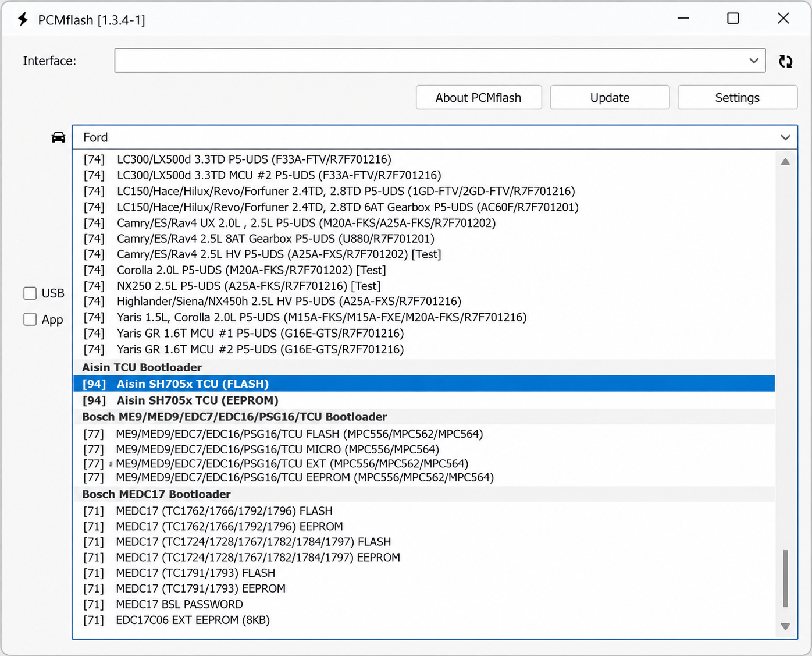Select LC150/Hace/Hilux 2.4TD, 2.8TD P5-UDS (1GD-FTV)
Viewport: 812px width, 656px height.
point(424,192)
